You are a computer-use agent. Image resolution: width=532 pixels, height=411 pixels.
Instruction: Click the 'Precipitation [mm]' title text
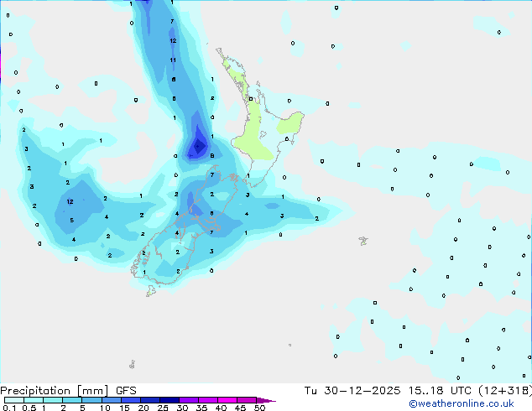(x=55, y=391)
